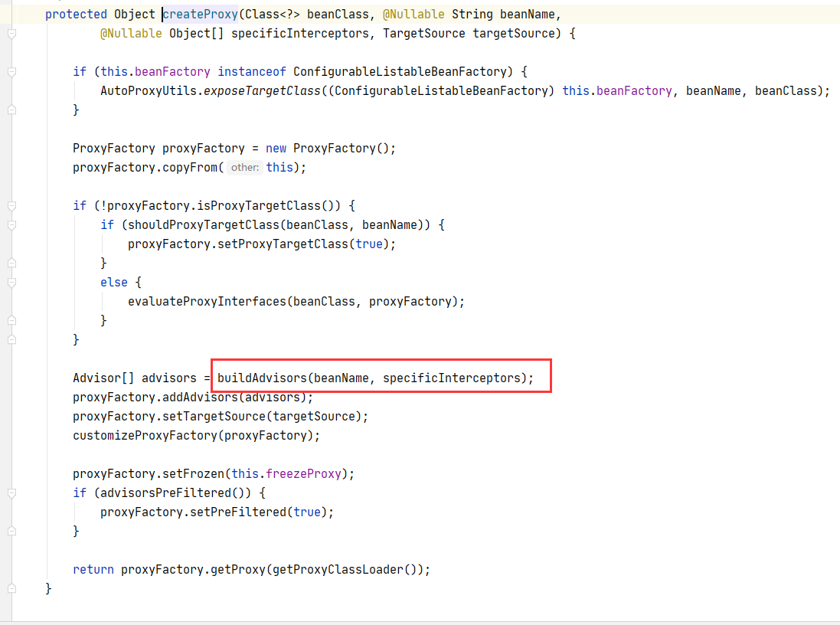Viewport: 840px width, 625px height.
Task: Click fold marker beside exposeTargetClass closing brace
Action: [x=11, y=110]
